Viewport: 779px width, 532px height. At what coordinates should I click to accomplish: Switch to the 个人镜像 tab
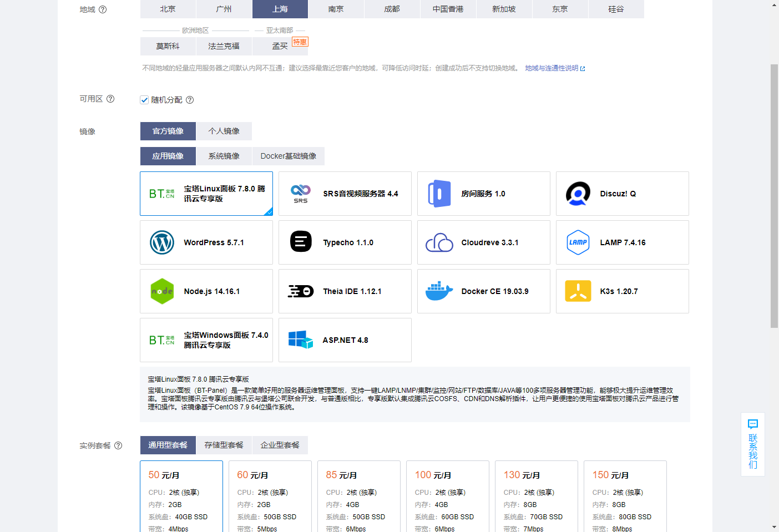(x=224, y=131)
